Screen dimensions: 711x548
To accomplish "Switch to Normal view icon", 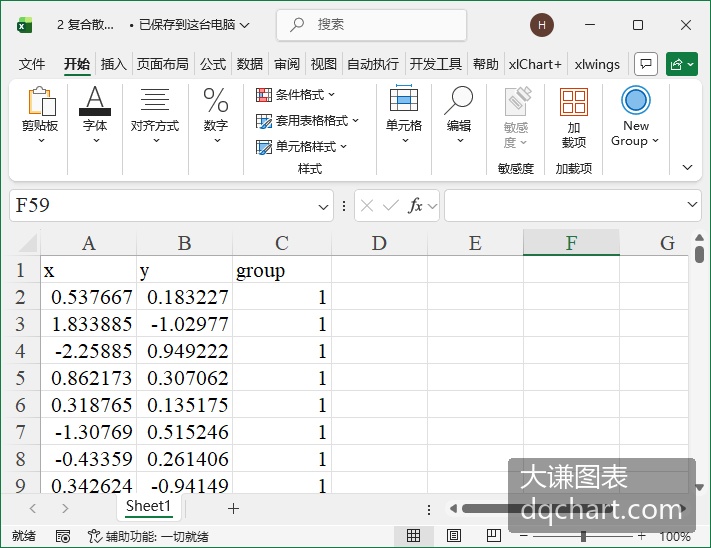I will point(413,536).
